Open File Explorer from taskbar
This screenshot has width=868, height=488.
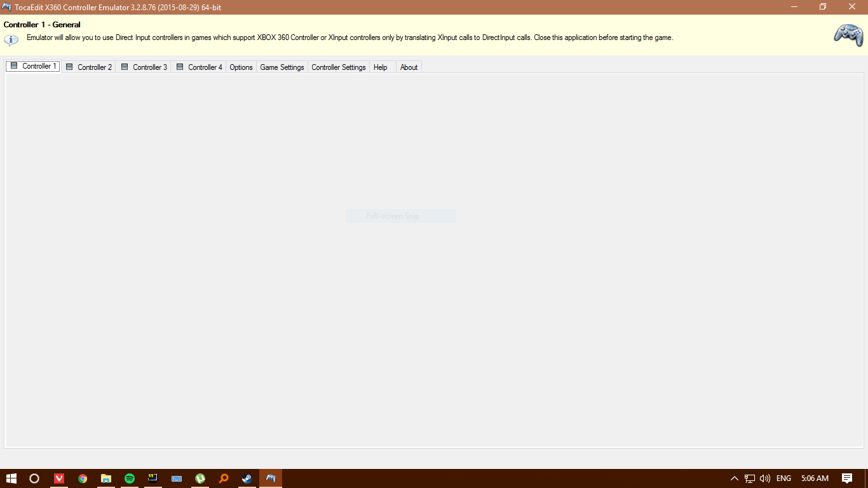106,478
